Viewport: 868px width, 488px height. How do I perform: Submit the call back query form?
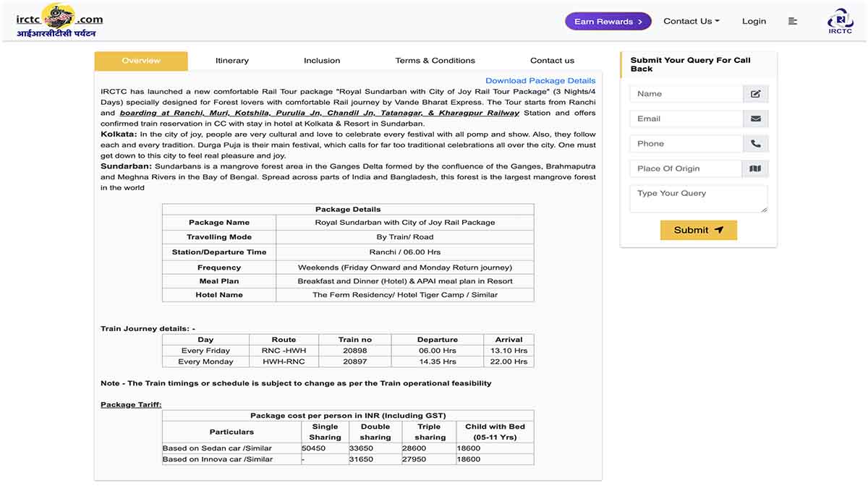click(x=699, y=230)
